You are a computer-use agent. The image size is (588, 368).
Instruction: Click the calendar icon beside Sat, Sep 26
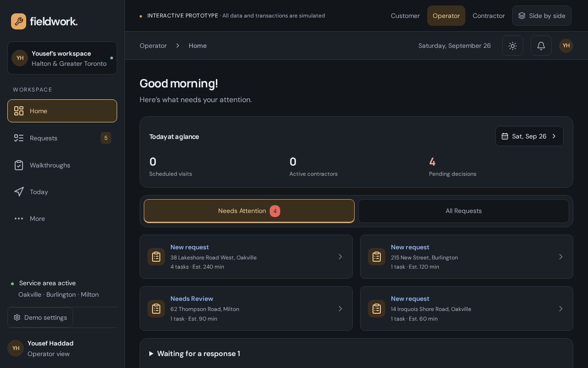click(505, 136)
